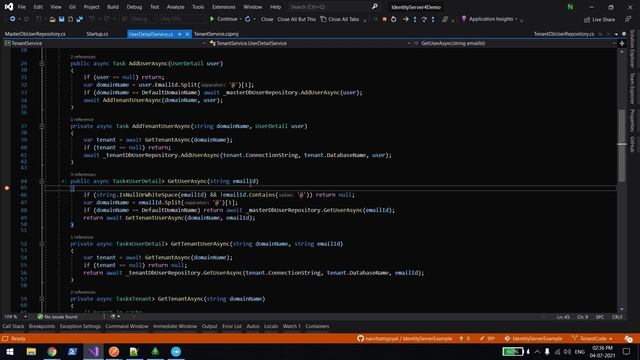Open File Explorer from the taskbar

point(31,351)
